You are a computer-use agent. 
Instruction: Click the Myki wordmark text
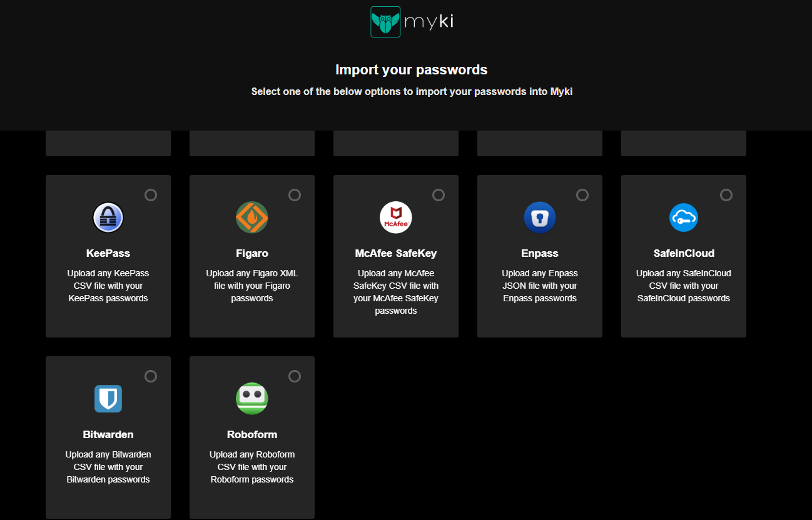(429, 22)
